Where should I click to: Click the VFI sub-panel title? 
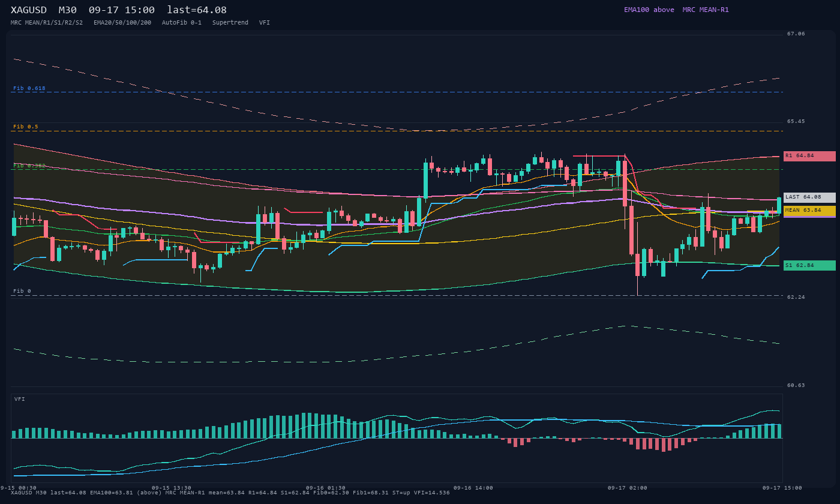tap(20, 399)
